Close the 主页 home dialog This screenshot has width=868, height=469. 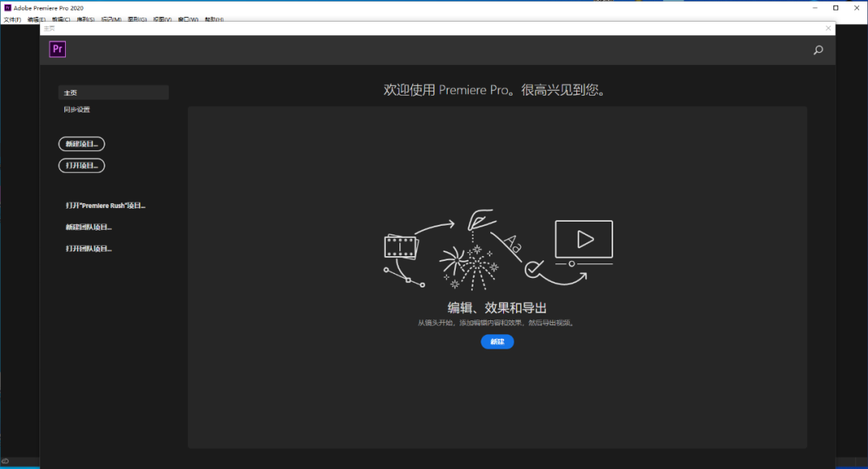(828, 28)
